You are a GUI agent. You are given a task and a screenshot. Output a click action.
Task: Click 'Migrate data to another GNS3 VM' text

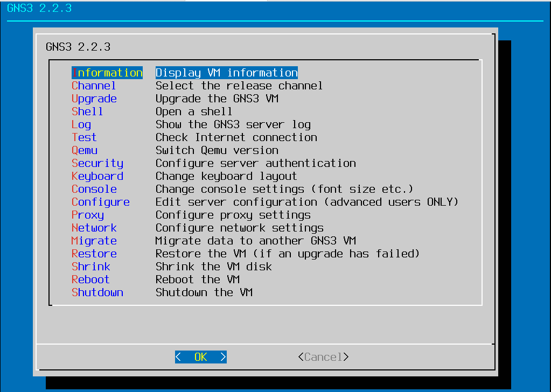[x=256, y=241]
